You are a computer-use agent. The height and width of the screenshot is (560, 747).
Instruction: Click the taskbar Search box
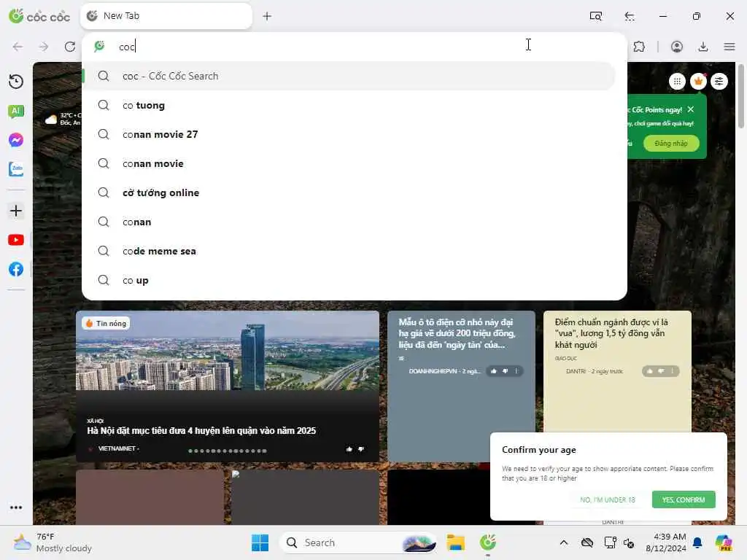click(x=357, y=542)
